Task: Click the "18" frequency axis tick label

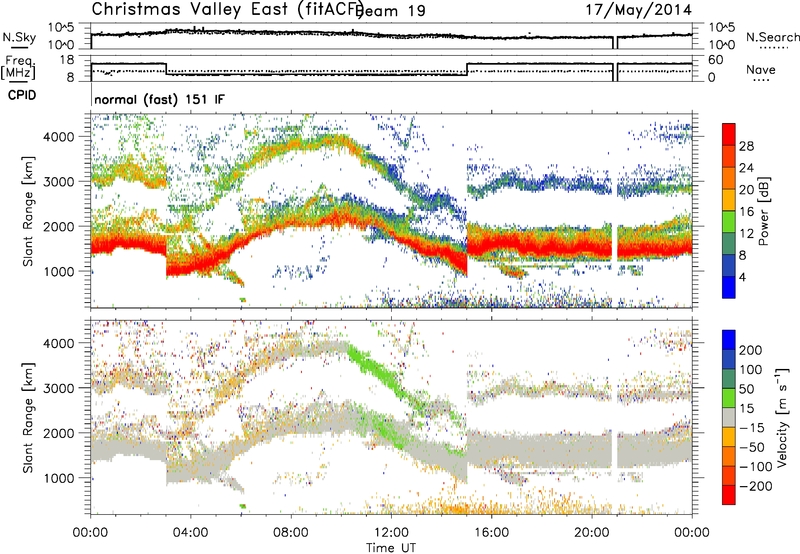Action: [x=67, y=60]
